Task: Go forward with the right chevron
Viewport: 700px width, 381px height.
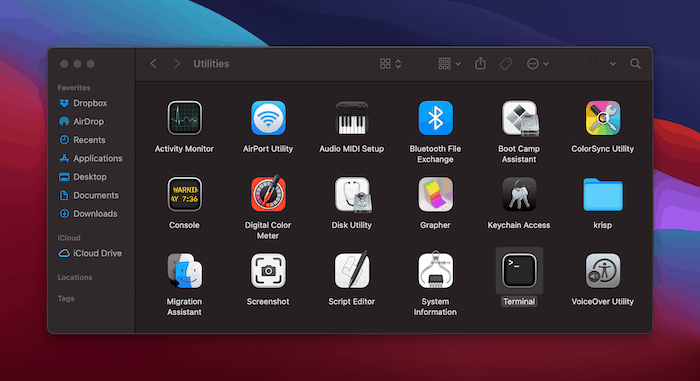Action: [x=177, y=64]
